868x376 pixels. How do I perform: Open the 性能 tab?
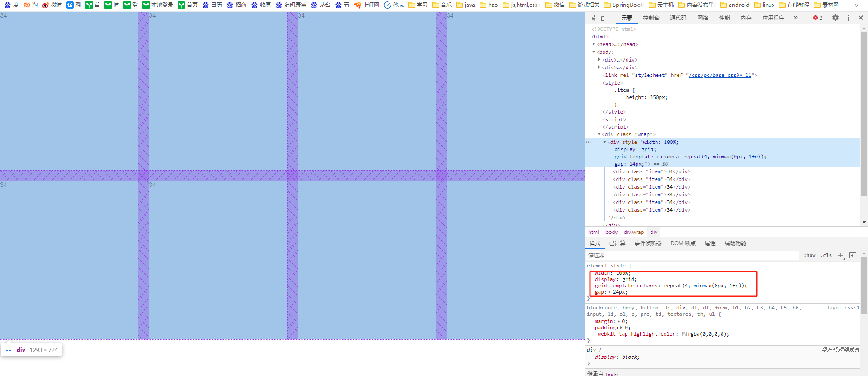click(724, 18)
